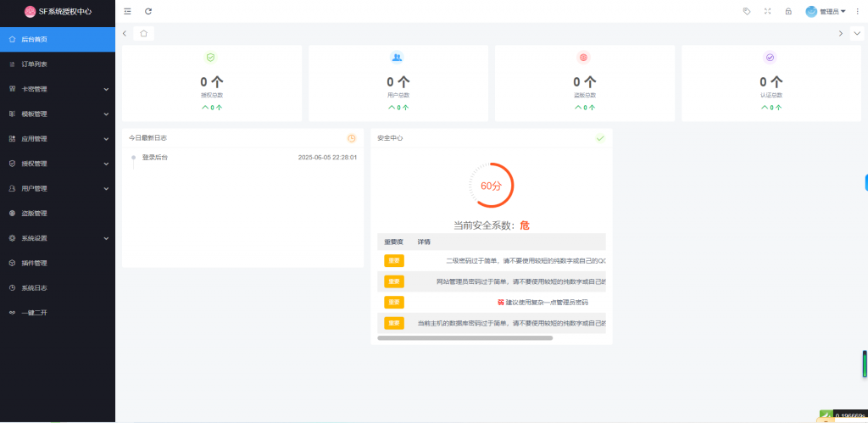The image size is (868, 423).
Task: Click the 网站管理员密码过于简单 detail text
Action: [521, 281]
